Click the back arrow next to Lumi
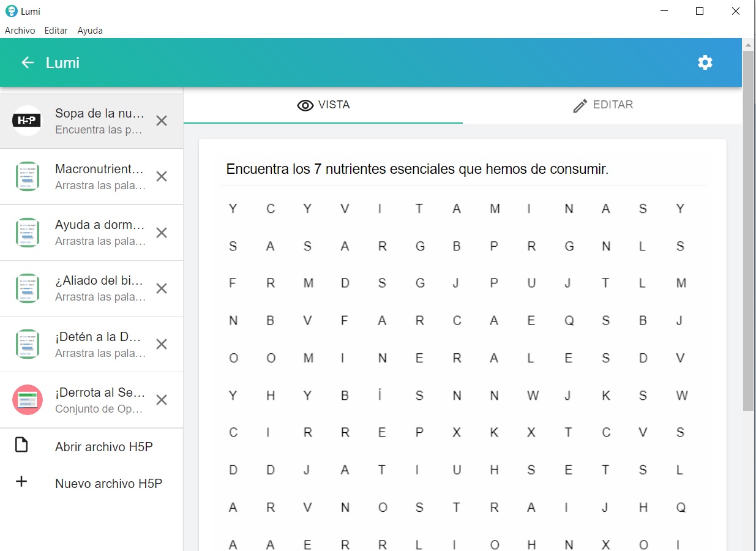This screenshot has width=756, height=551. coord(28,62)
